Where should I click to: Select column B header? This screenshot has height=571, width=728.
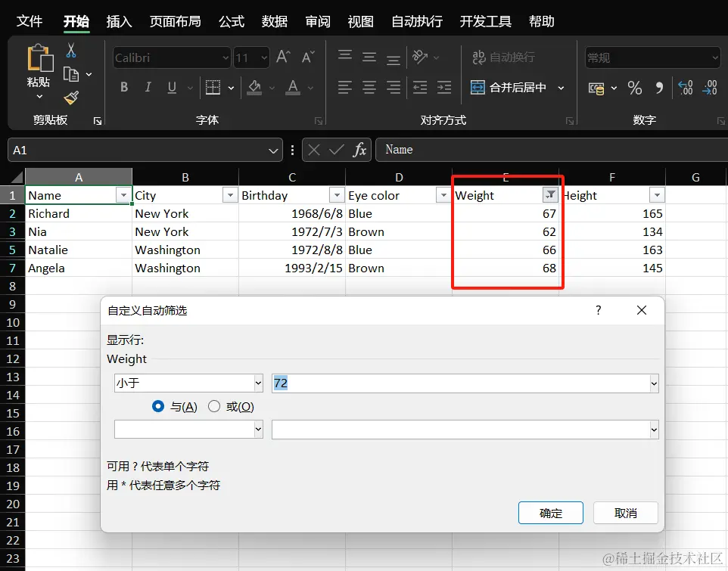[185, 177]
